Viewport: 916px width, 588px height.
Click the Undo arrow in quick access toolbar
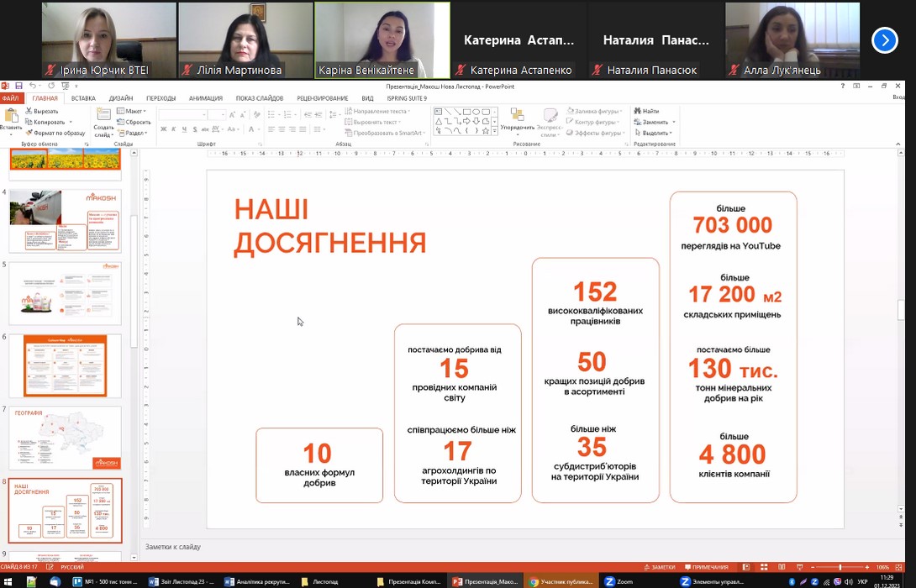coord(32,86)
